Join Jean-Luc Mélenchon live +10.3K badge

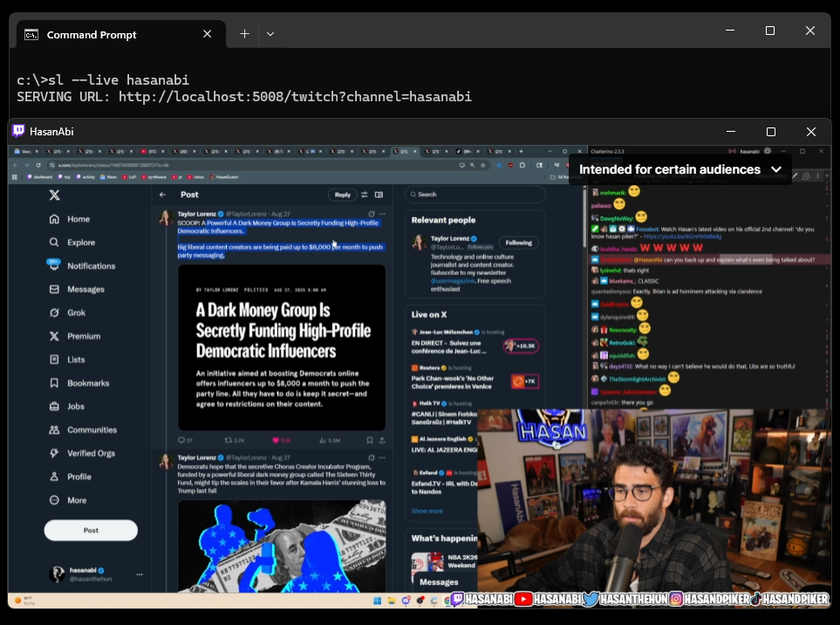(x=521, y=347)
